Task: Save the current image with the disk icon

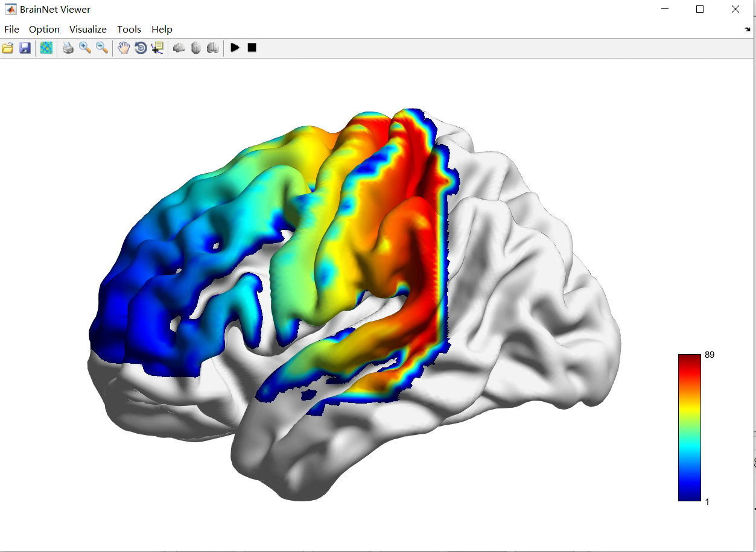Action: (24, 48)
